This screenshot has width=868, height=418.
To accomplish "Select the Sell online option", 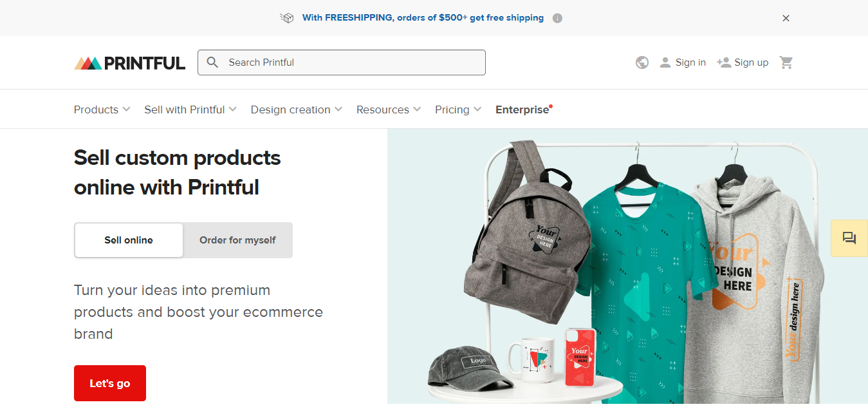I will point(129,240).
